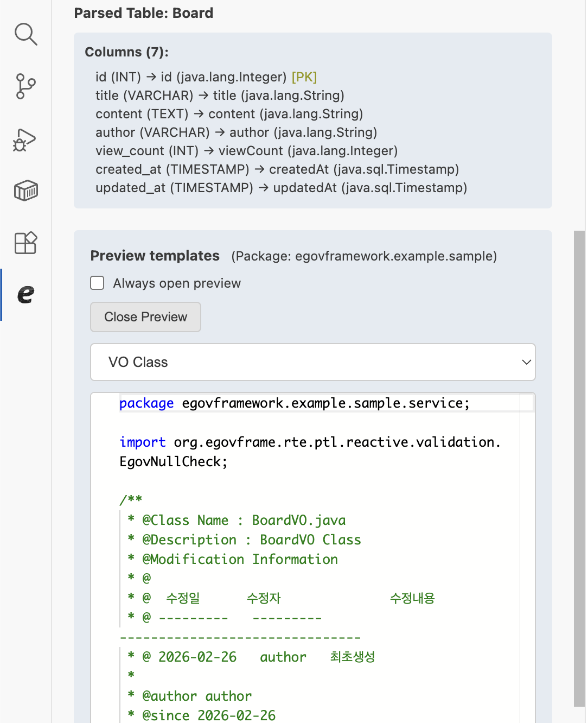Viewport: 588px width, 723px height.
Task: Open the Containers view icon
Action: pos(25,191)
